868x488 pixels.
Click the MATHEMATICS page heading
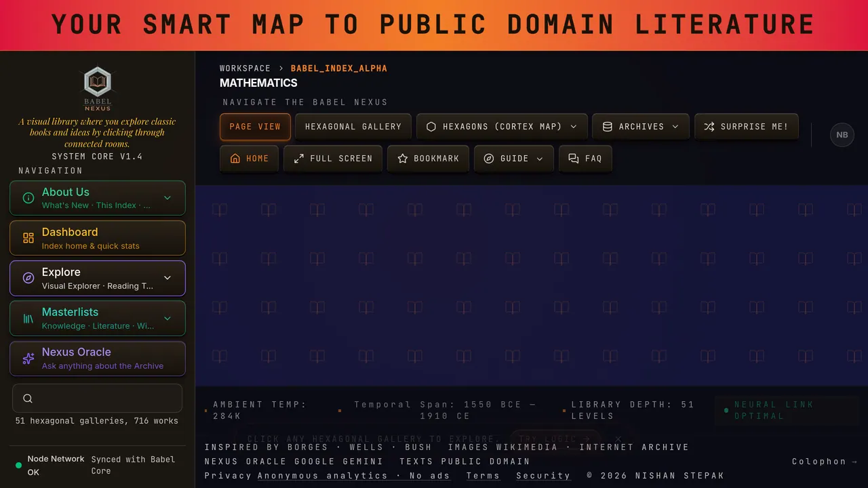(258, 83)
